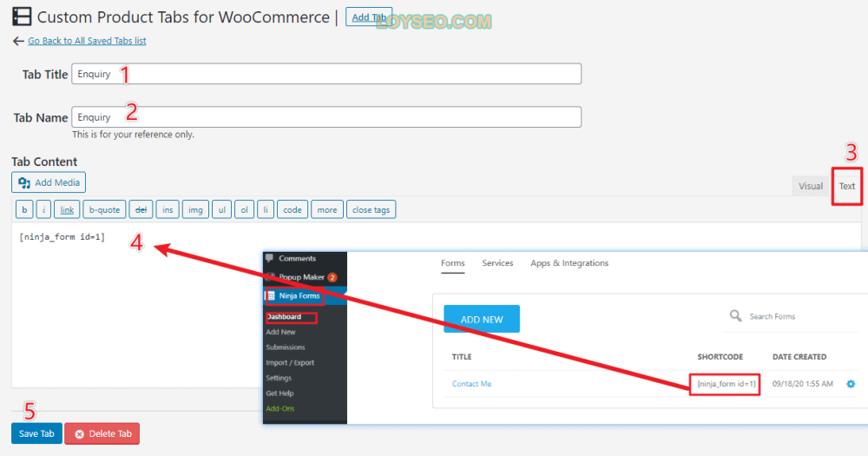Save the tab with Save Tab button

[x=36, y=433]
